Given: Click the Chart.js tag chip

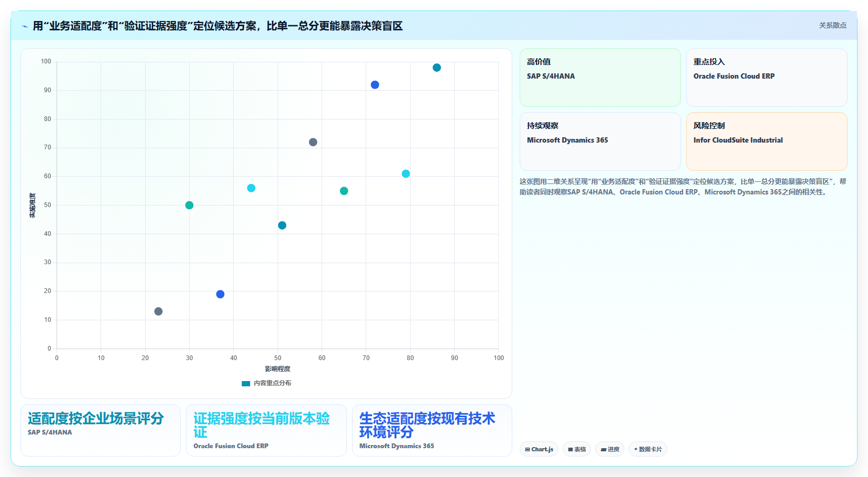Looking at the screenshot, I should click(539, 449).
